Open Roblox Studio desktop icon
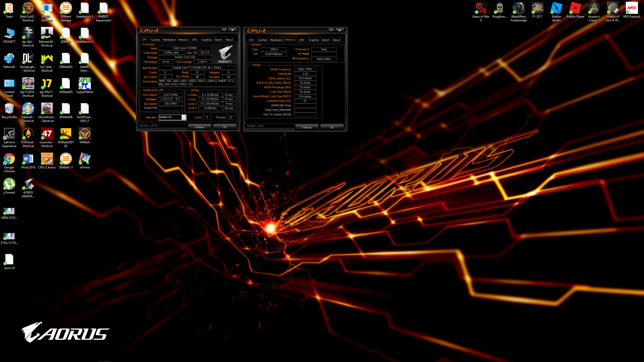 tap(556, 12)
